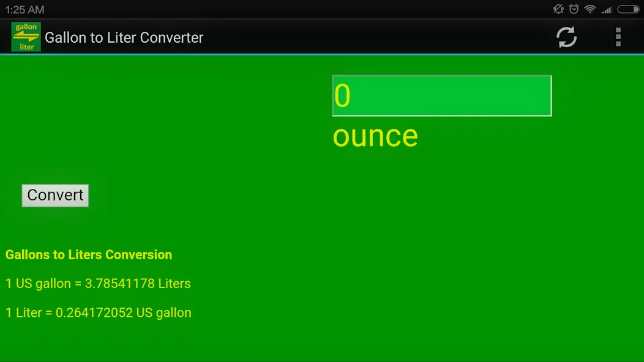Tap the Gallon to Liter Converter title
This screenshot has height=362, width=644.
click(124, 38)
